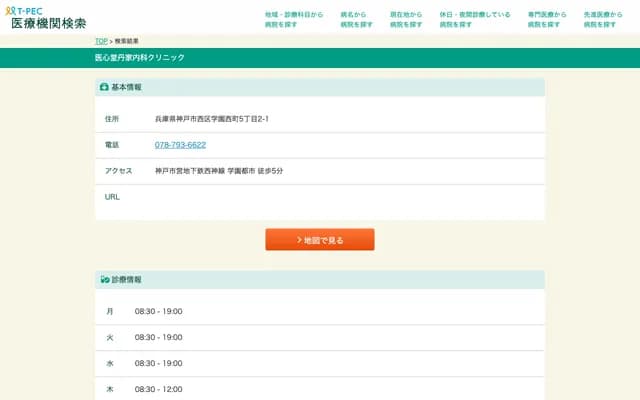The image size is (640, 400).
Task: Click the clinic name 医心堂丹家内科クリニック heading
Action: pos(140,58)
